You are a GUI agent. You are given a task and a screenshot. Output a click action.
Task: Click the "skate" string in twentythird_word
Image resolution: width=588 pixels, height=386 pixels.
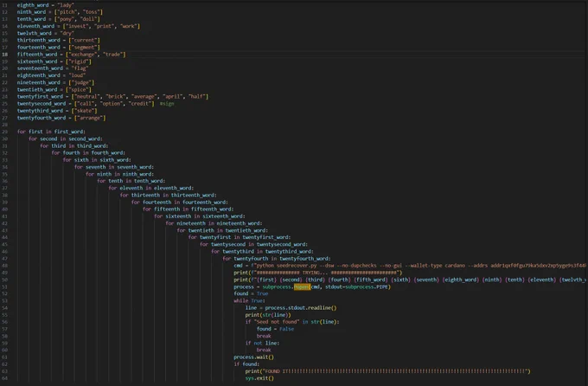click(84, 111)
